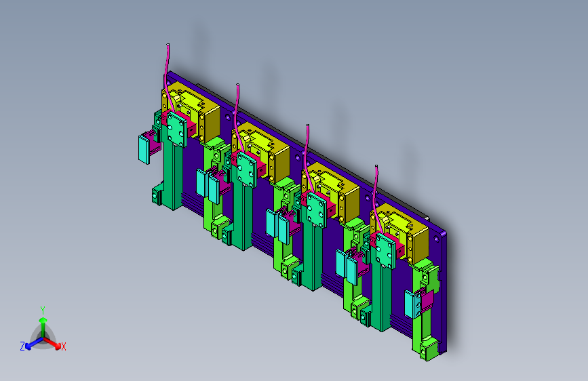
Task: Pick the rightmost teal four-hole cover plate
Action: [385, 251]
